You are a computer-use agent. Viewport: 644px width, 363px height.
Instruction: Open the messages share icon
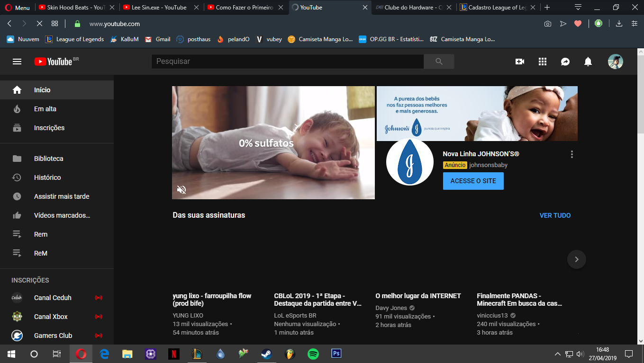565,62
